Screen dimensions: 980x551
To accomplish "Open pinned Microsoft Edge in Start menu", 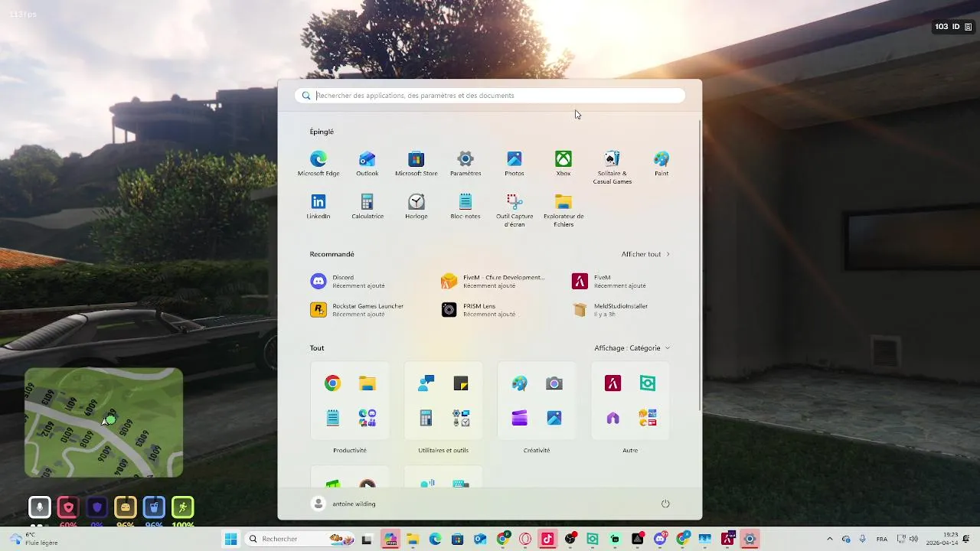I will click(x=318, y=163).
